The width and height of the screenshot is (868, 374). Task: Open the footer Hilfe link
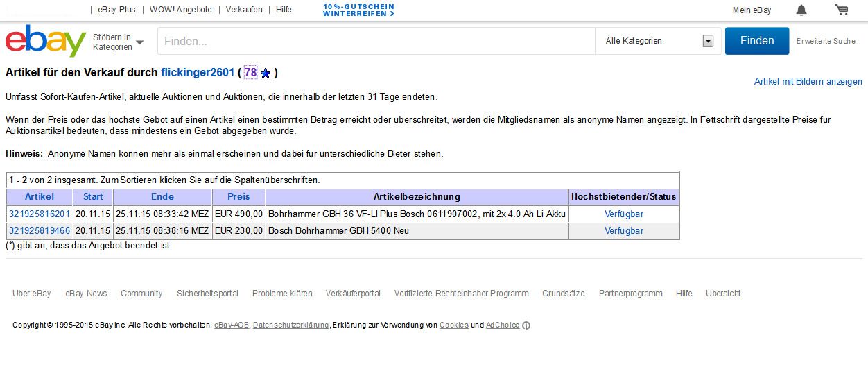pos(684,294)
